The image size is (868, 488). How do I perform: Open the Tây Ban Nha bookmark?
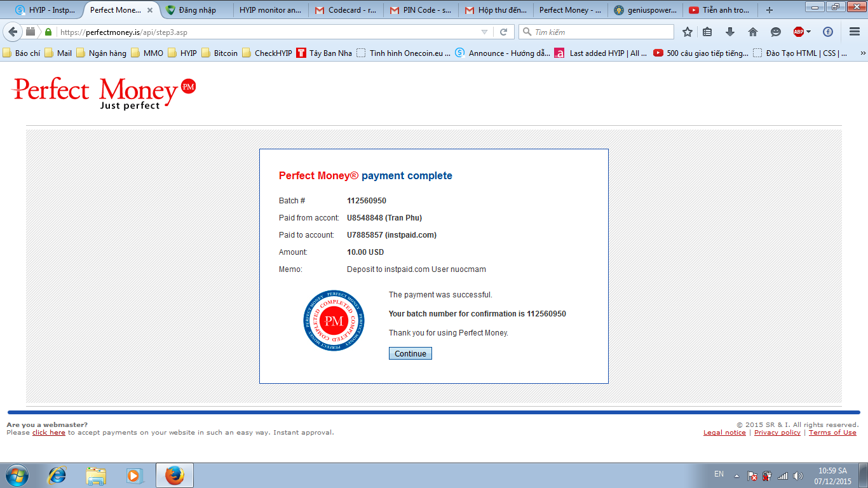coord(324,53)
